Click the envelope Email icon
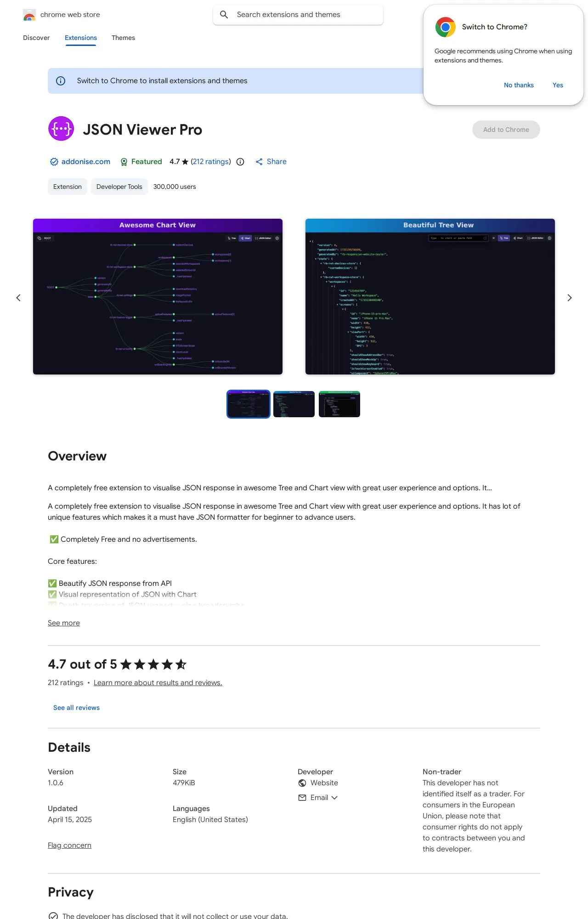588x919 pixels. pyautogui.click(x=302, y=798)
